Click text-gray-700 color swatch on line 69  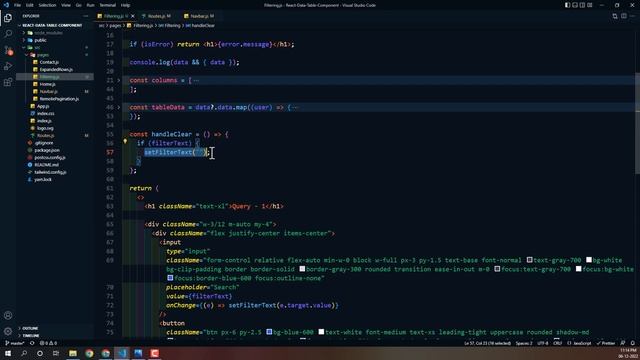click(529, 260)
